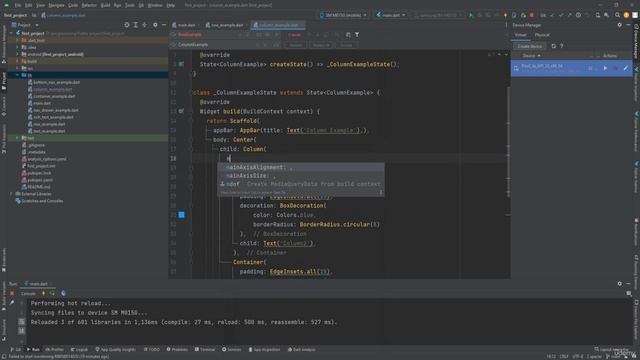Click Replace button in find bar
Viewport: 640px width, 360px height.
click(x=296, y=45)
